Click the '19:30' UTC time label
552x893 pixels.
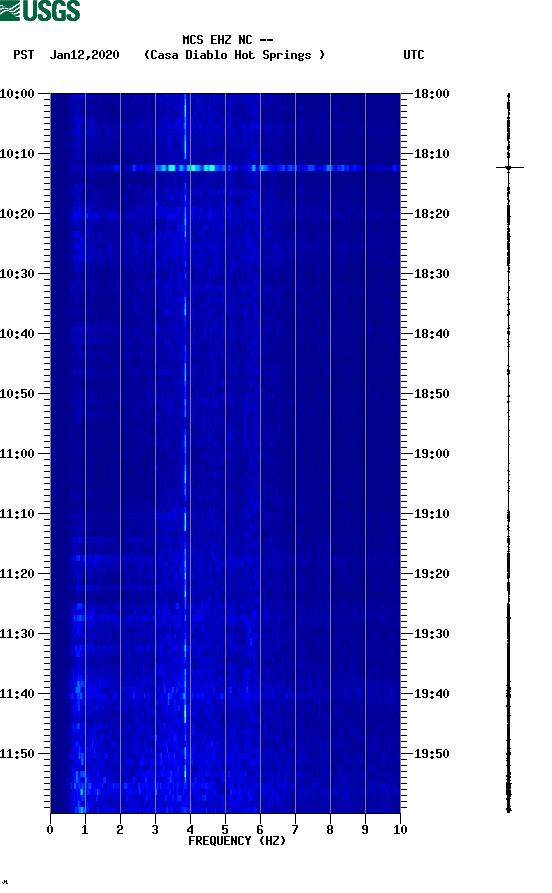432,634
